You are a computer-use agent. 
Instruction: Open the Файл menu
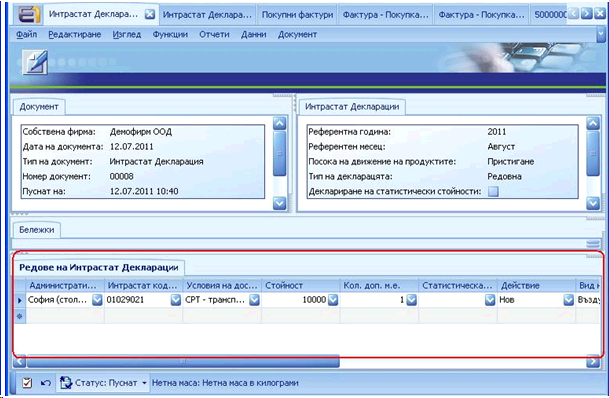click(x=26, y=35)
